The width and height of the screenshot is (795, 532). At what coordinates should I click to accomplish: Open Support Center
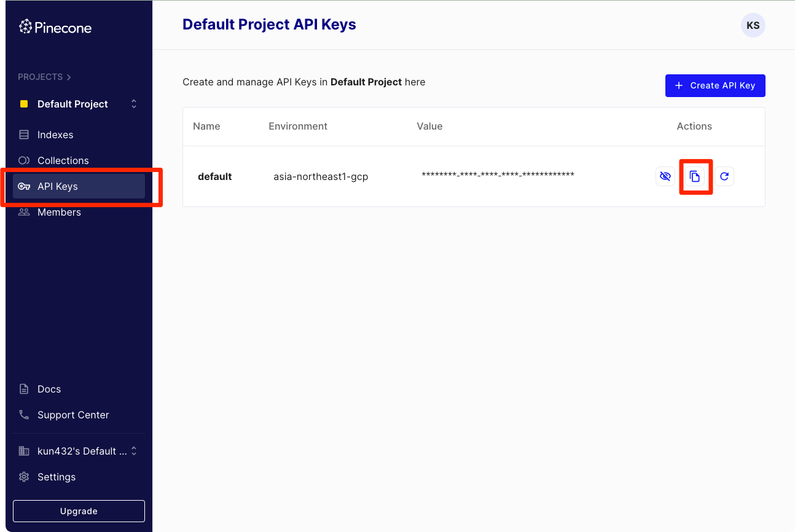tap(79, 415)
